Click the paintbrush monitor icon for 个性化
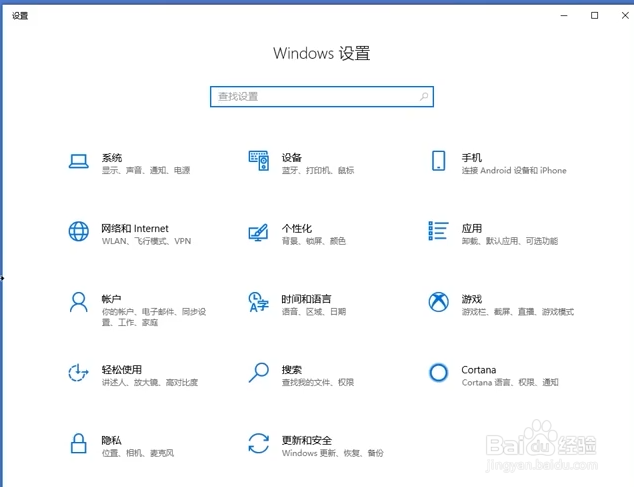 pyautogui.click(x=258, y=232)
